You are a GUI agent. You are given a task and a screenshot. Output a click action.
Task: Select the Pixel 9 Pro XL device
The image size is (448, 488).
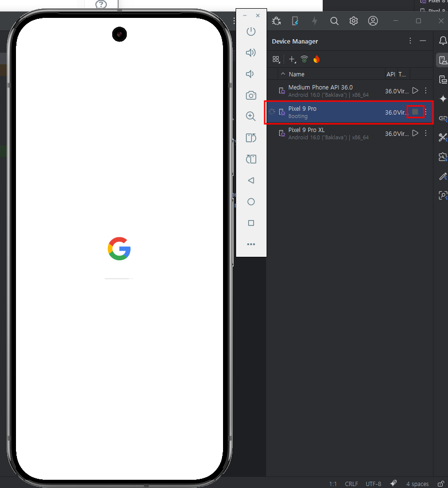coord(350,133)
